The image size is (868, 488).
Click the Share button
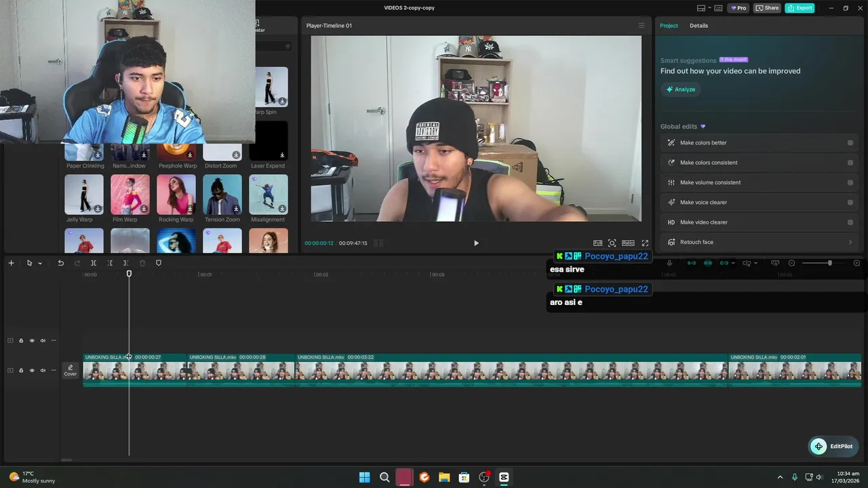coord(768,8)
